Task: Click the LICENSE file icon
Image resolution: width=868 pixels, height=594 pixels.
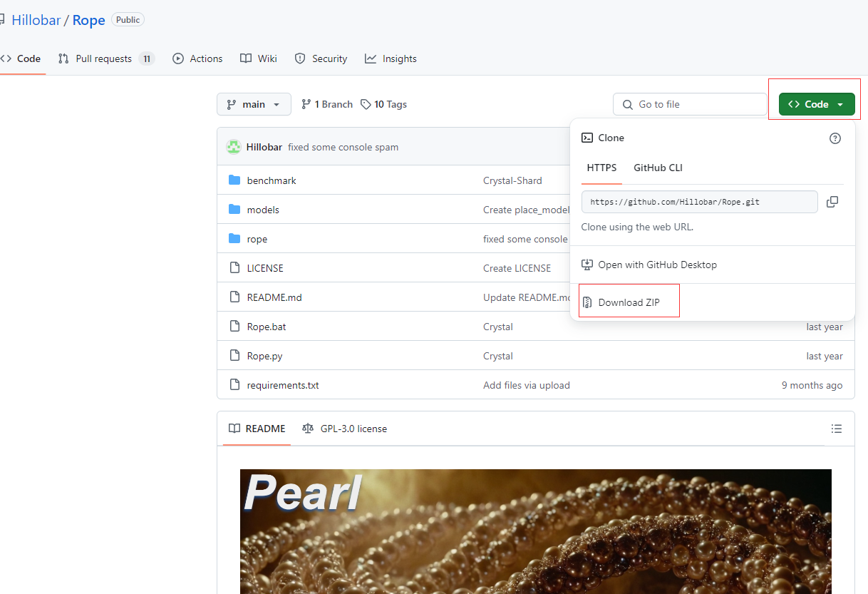Action: point(234,268)
